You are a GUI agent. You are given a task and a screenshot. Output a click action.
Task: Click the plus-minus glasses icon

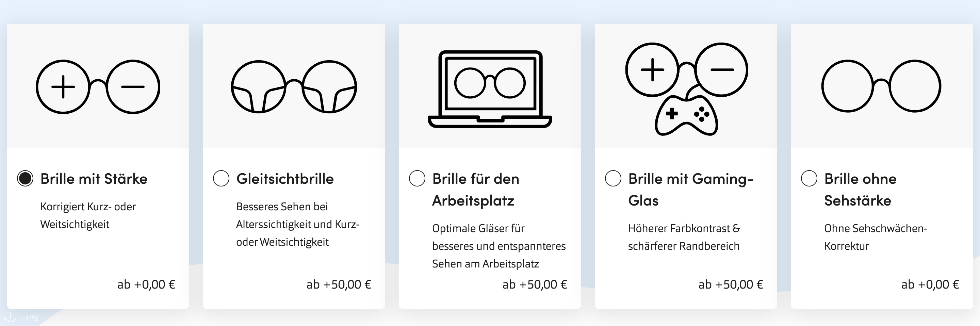pos(98,86)
